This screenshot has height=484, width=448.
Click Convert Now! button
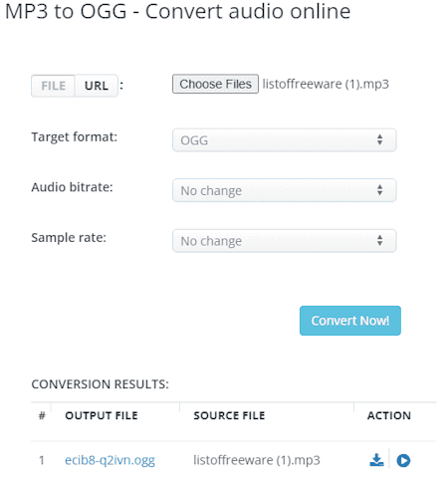(x=350, y=321)
